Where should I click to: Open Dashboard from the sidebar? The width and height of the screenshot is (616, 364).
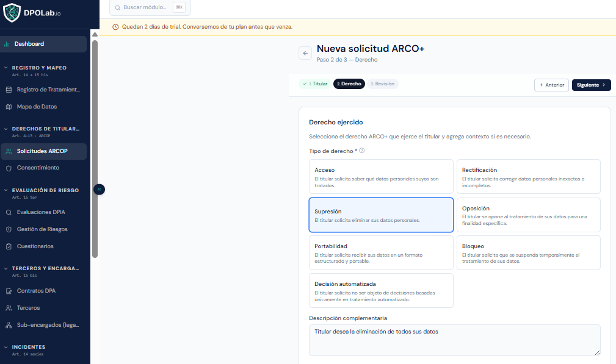[x=43, y=44]
